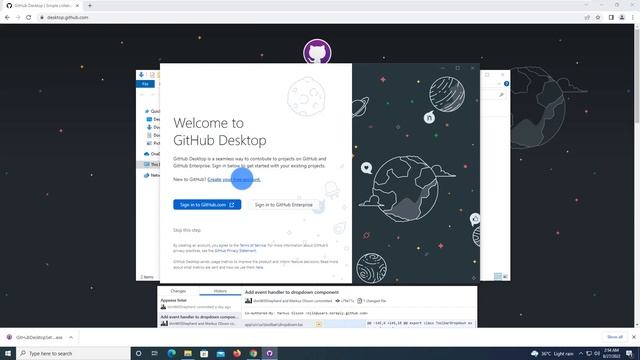640x360 pixels.
Task: Select the GitHub Desktop browser tab
Action: pos(42,6)
